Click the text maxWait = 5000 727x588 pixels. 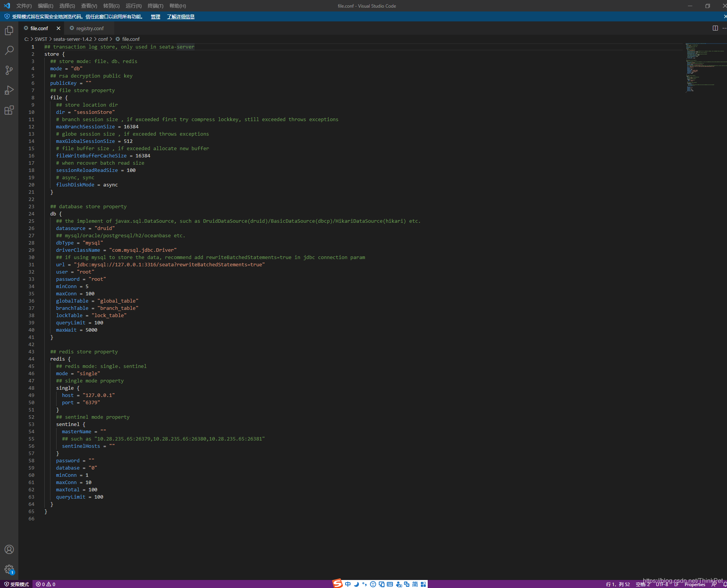point(76,330)
